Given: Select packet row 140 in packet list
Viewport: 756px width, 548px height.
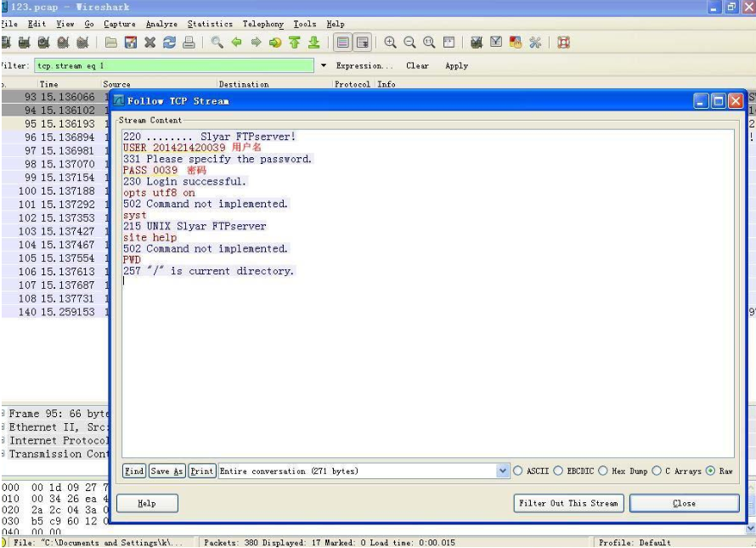Looking at the screenshot, I should (x=55, y=312).
